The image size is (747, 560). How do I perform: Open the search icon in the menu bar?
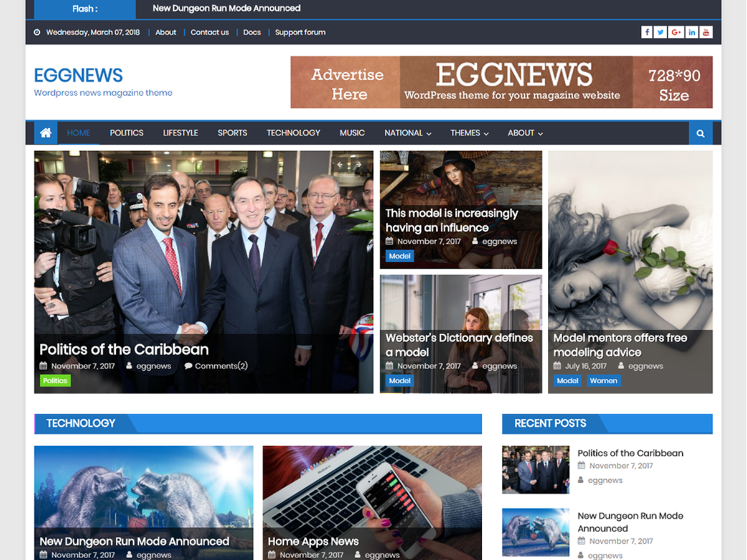[x=700, y=133]
